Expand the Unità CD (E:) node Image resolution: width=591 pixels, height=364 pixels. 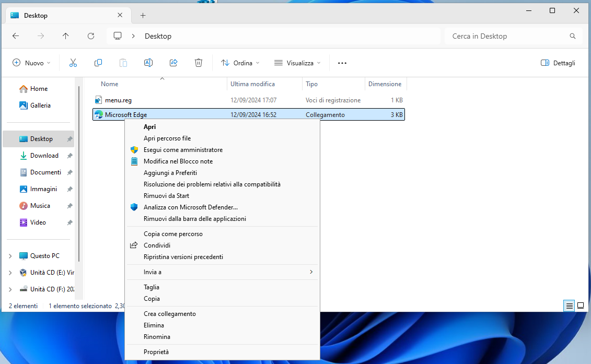[10, 273]
